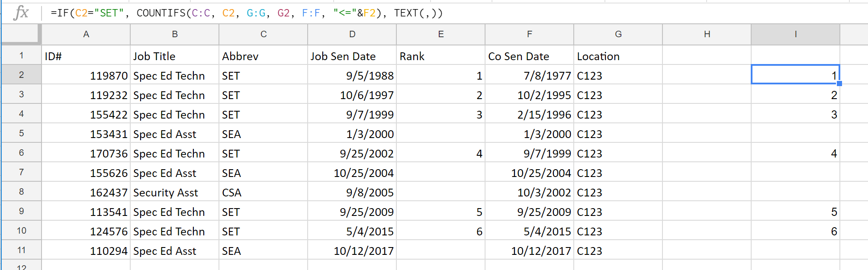Select row header 11
The image size is (868, 270).
(x=21, y=250)
